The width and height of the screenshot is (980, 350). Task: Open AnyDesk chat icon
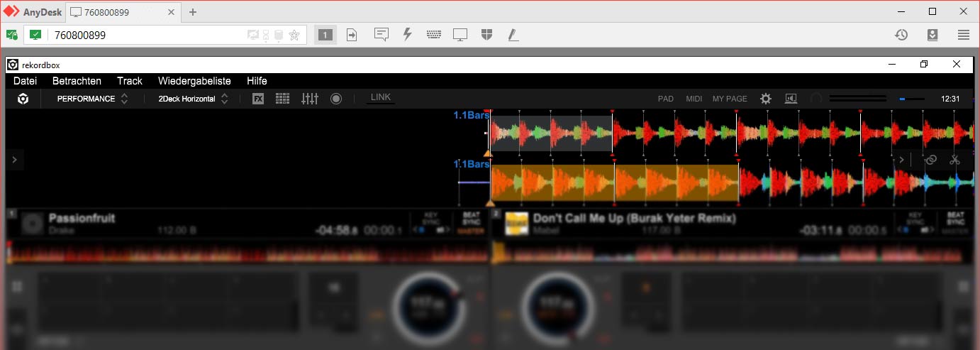[382, 35]
